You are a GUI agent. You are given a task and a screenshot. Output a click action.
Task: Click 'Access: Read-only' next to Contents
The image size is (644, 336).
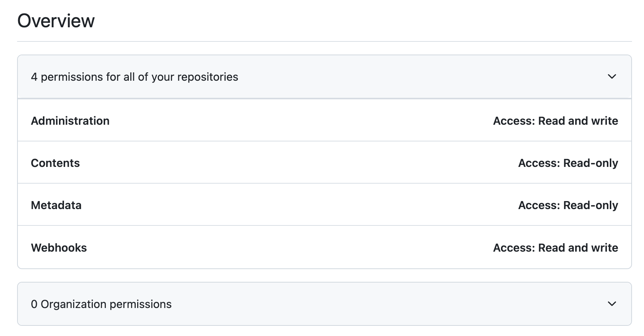568,163
